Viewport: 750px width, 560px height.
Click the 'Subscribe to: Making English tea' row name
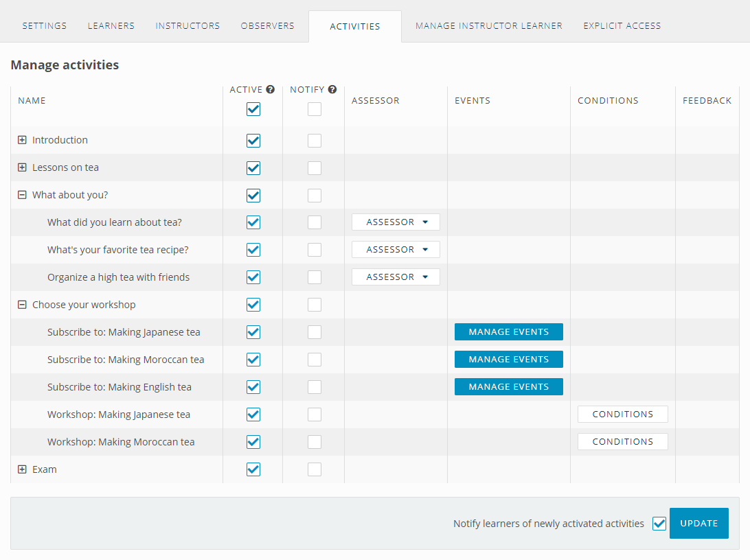(119, 387)
